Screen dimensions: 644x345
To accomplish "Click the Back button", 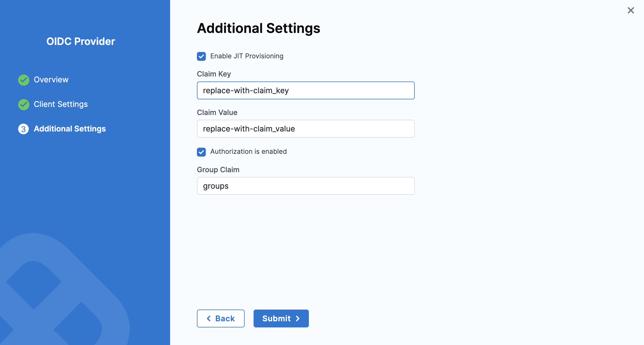I will coord(221,318).
